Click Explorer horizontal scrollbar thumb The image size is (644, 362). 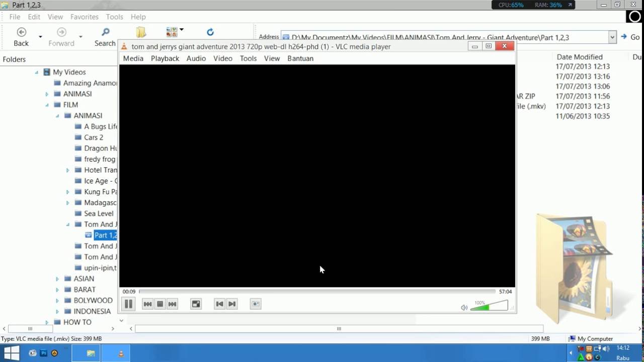click(x=339, y=329)
